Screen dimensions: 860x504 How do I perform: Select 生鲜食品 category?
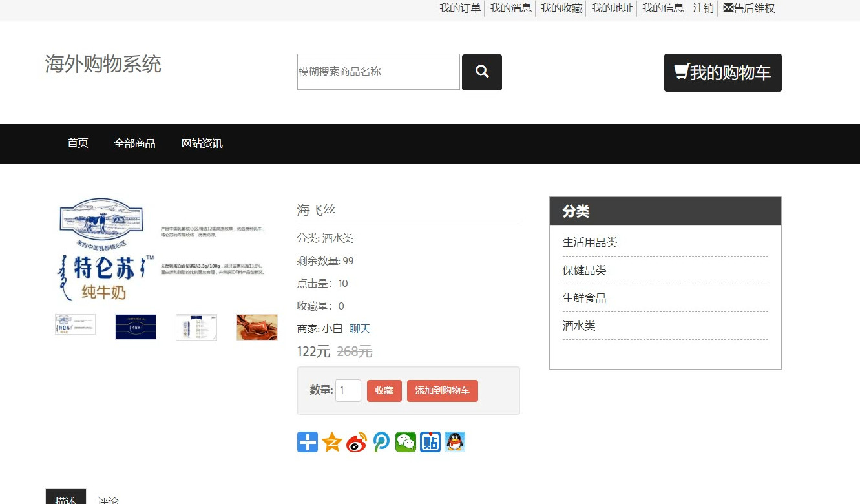click(585, 299)
